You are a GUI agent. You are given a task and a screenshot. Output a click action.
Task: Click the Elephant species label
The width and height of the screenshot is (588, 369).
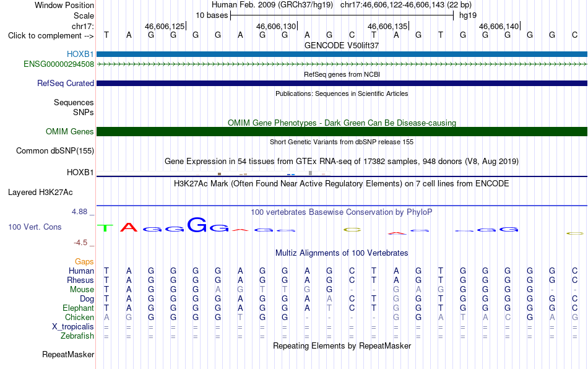coord(79,308)
